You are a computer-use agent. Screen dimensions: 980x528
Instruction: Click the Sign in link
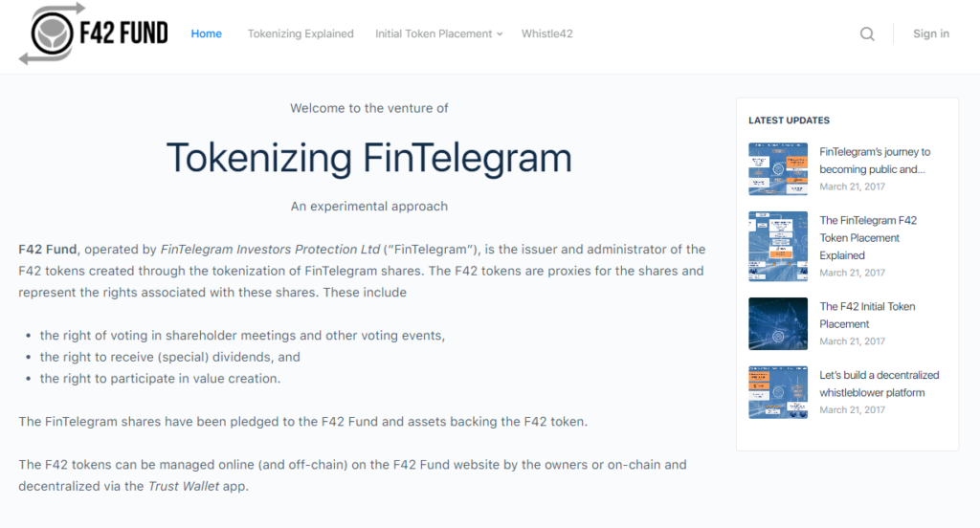(930, 33)
